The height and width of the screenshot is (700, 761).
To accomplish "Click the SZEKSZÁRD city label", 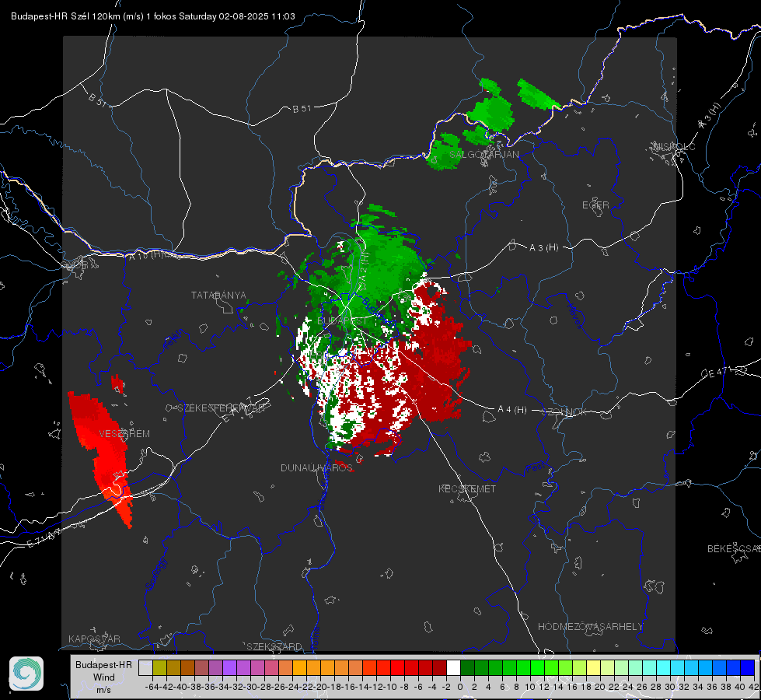I will coord(274,646).
